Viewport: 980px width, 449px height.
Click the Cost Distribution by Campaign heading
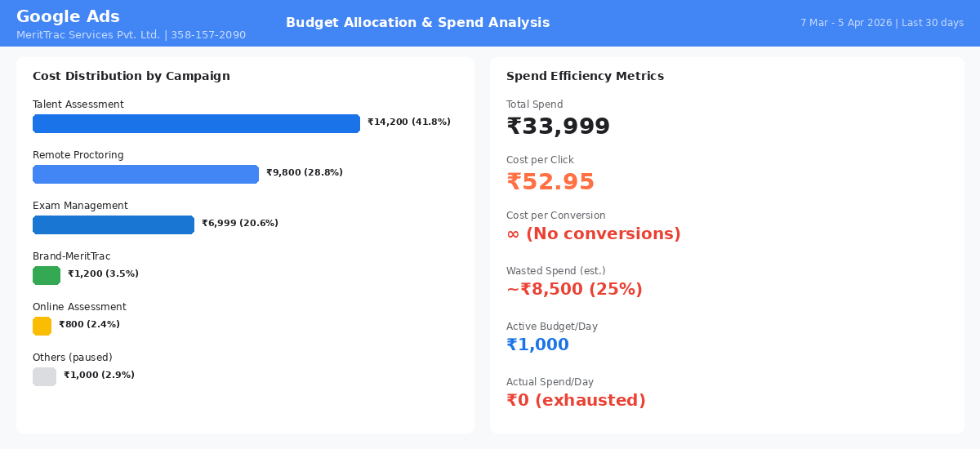(131, 76)
